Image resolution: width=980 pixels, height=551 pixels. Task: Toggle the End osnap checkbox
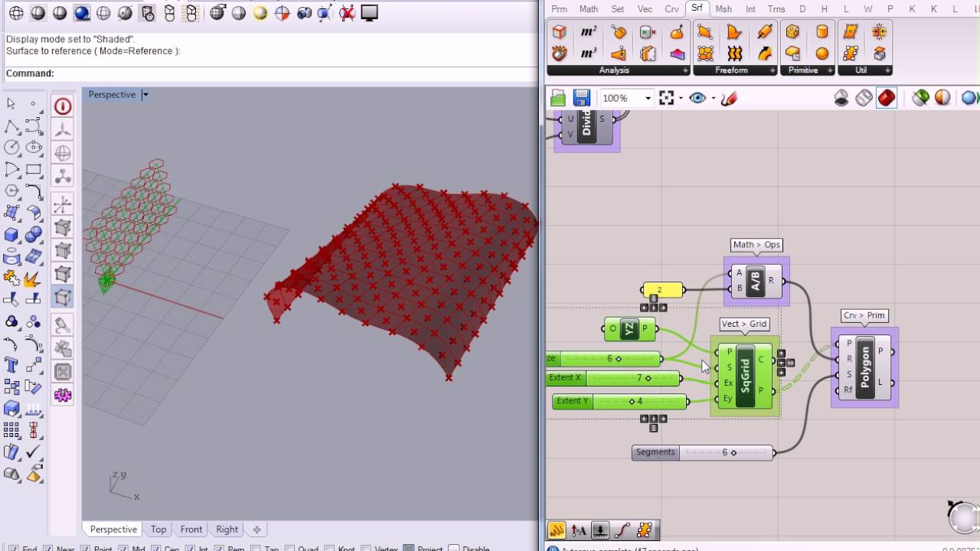click(12, 549)
